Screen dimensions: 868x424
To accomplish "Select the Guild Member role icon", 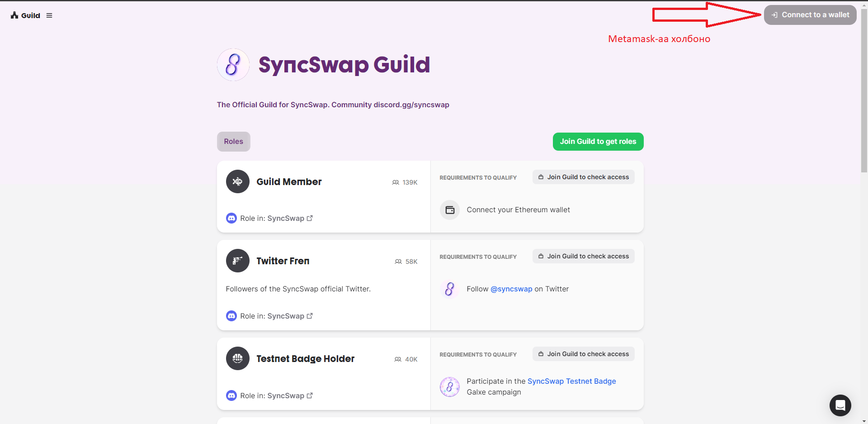I will click(x=237, y=181).
